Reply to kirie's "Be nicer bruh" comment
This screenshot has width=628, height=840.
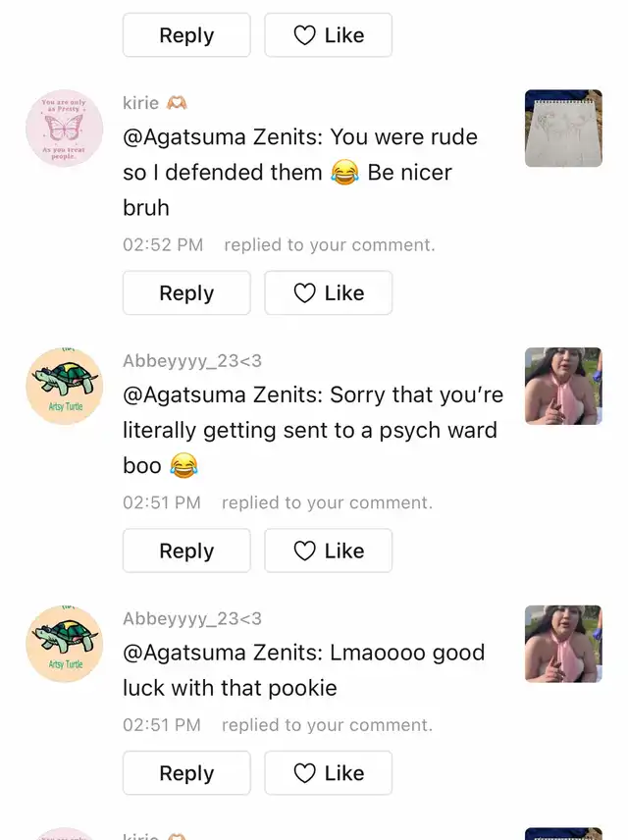[x=186, y=293]
